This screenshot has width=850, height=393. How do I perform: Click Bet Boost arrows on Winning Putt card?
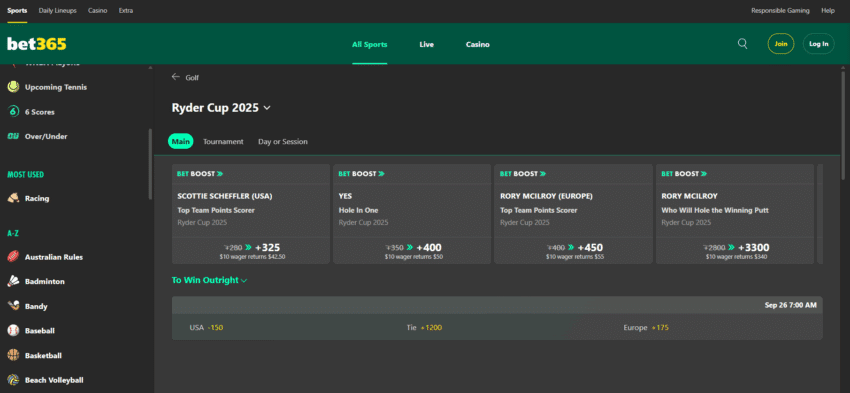tap(704, 174)
